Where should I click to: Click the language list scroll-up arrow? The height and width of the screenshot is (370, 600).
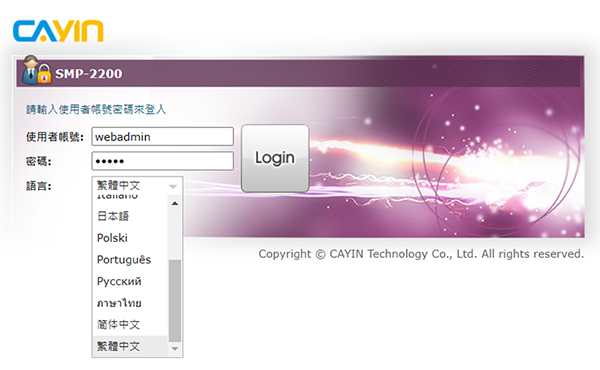175,204
